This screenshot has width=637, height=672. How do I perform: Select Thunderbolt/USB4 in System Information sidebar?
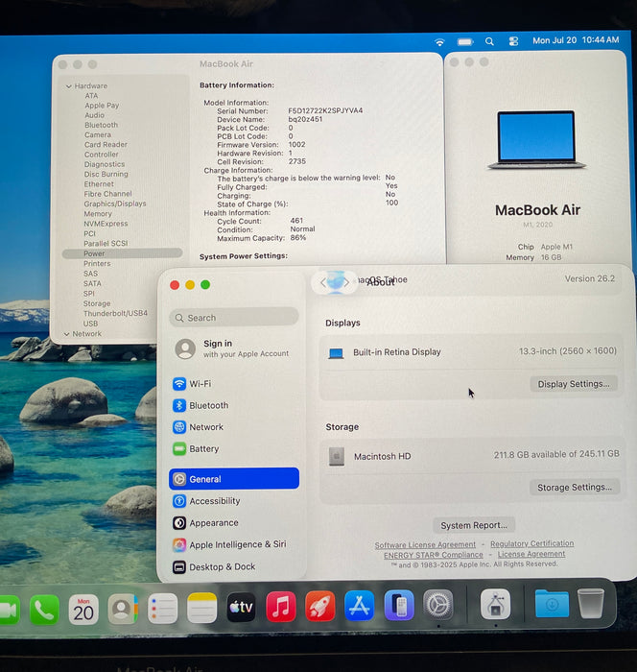point(115,313)
